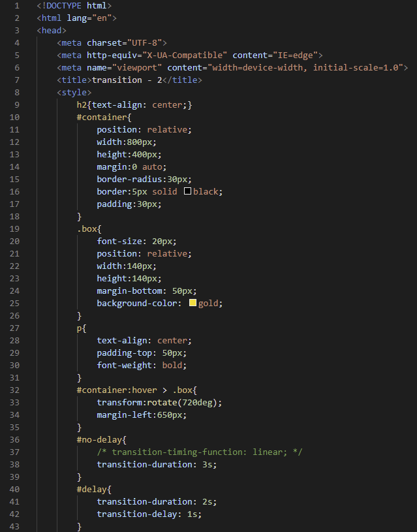Click the title text 'transition - 2'
Screen dimensions: 417x532
point(127,80)
